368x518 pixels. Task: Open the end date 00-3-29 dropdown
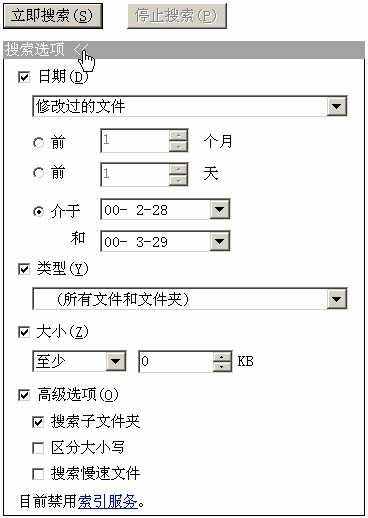tap(219, 241)
